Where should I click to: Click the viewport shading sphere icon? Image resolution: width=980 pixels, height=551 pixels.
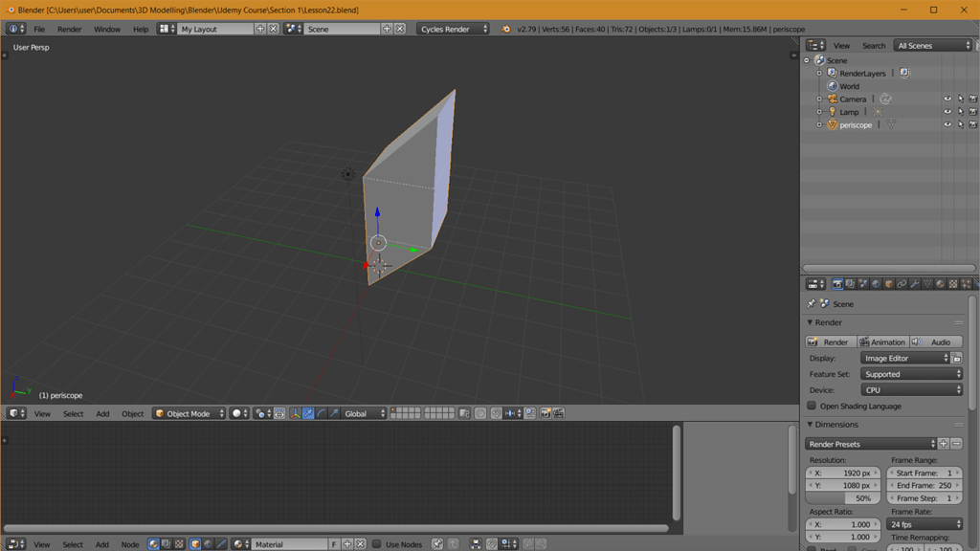(236, 413)
